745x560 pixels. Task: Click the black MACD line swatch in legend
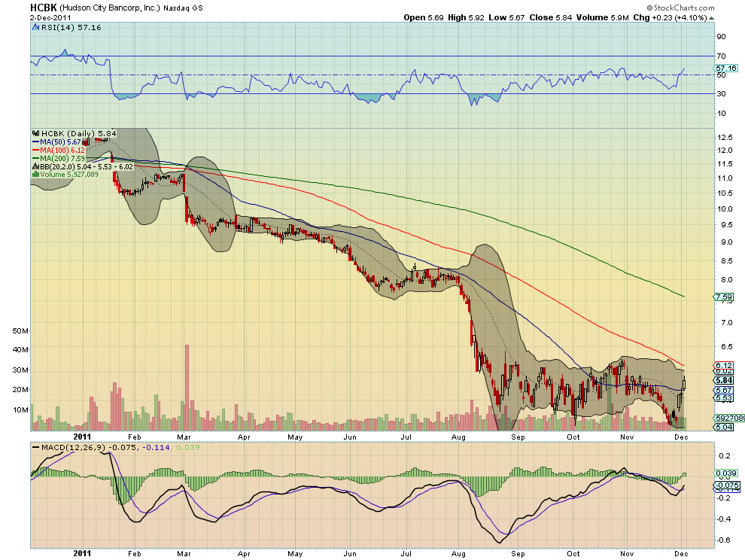coord(35,447)
